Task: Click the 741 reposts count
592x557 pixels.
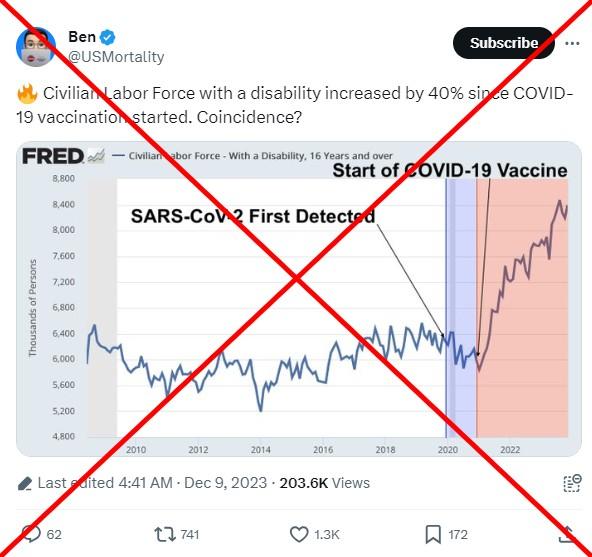Action: (190, 535)
